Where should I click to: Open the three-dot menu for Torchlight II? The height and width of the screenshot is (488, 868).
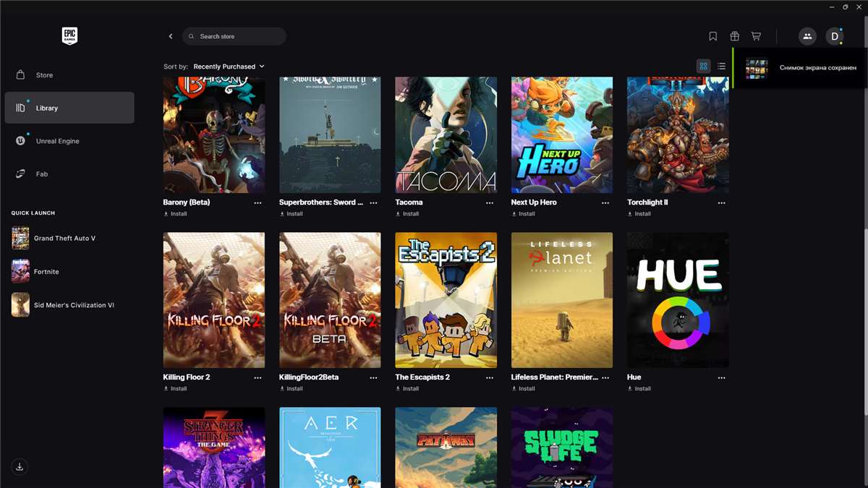721,203
